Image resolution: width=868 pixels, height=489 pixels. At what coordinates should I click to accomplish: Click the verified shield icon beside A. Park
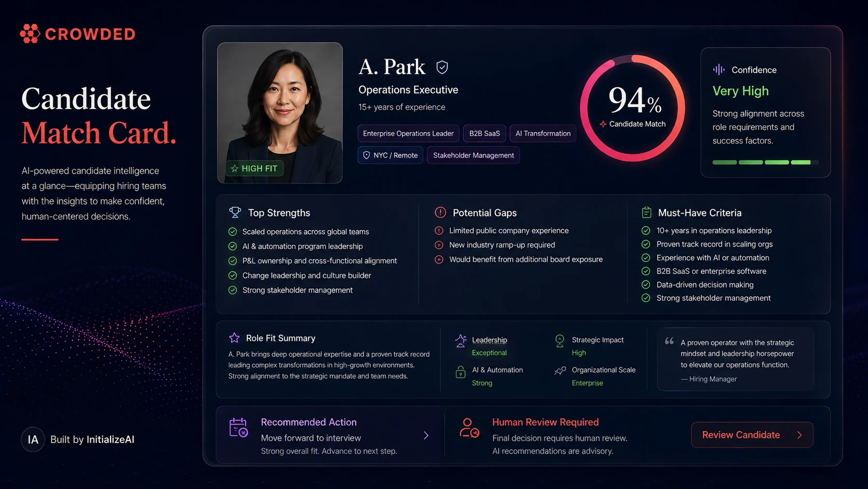click(x=442, y=67)
